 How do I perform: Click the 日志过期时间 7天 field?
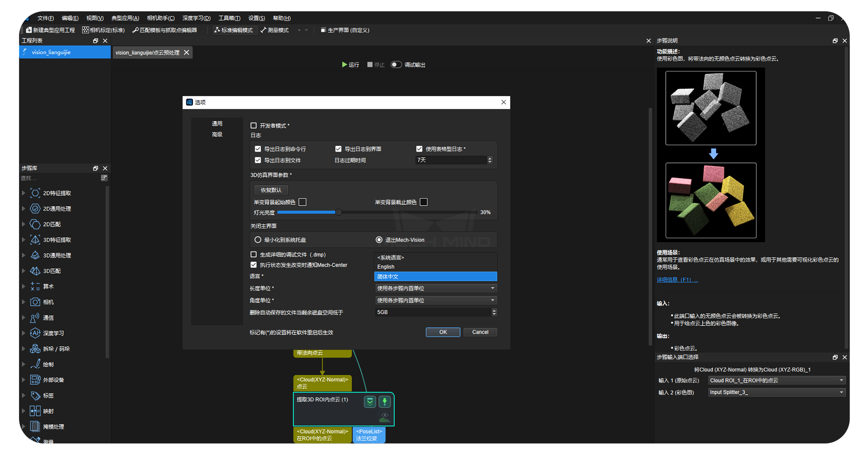point(454,160)
